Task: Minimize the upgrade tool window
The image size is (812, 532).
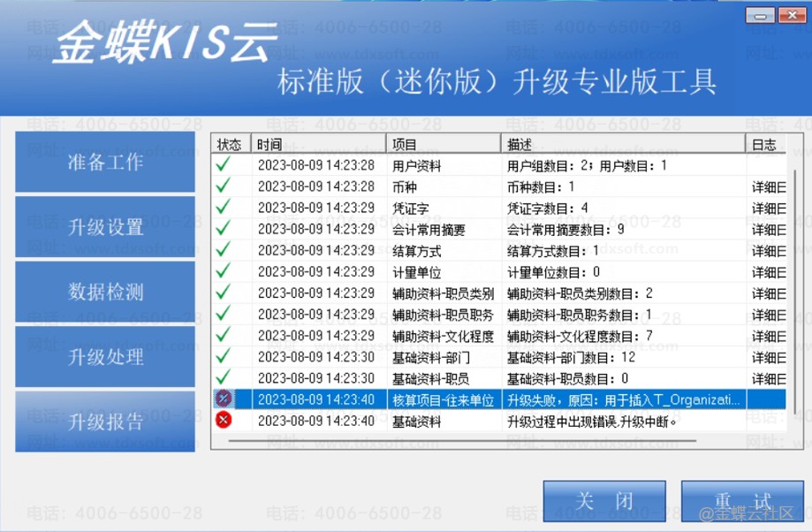Action: 760,15
